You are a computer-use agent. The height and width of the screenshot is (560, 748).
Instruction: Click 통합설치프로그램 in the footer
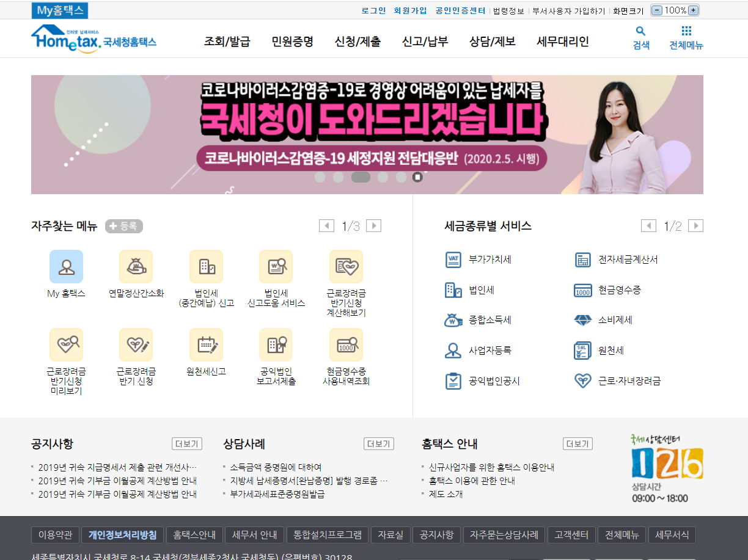[x=328, y=535]
